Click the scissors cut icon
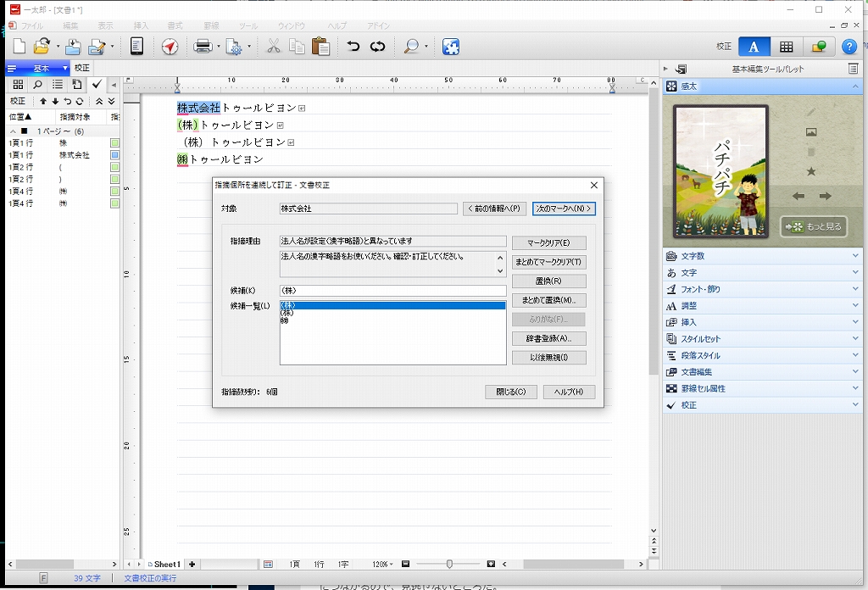This screenshot has height=590, width=868. tap(273, 47)
